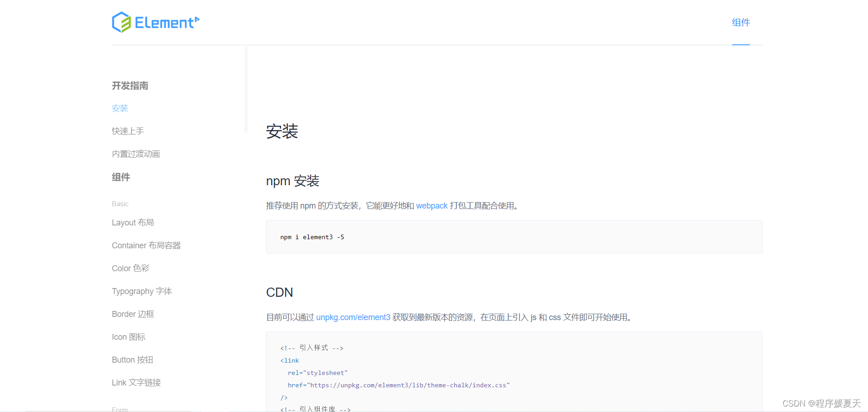The height and width of the screenshot is (412, 868).
Task: Open Color 色彩 component page
Action: tap(131, 268)
